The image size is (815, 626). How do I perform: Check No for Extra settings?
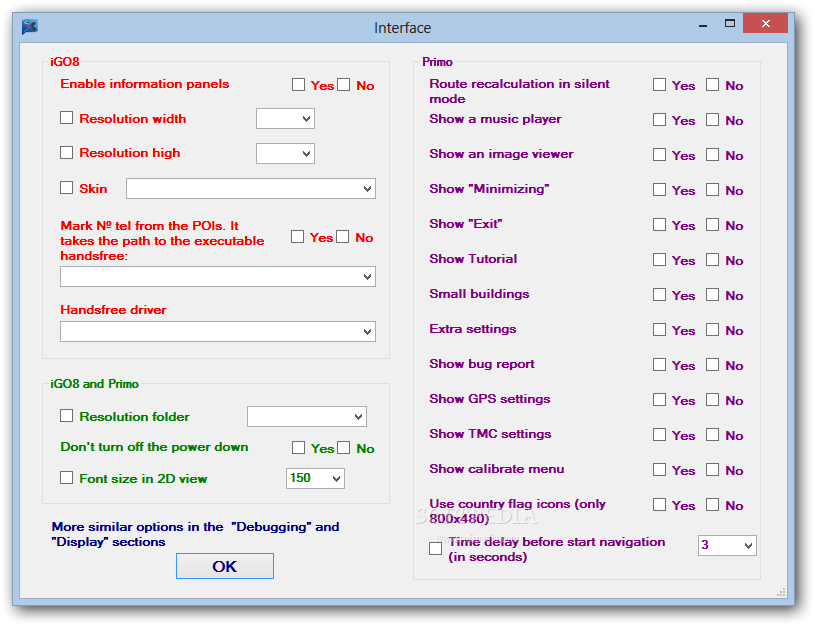[713, 330]
